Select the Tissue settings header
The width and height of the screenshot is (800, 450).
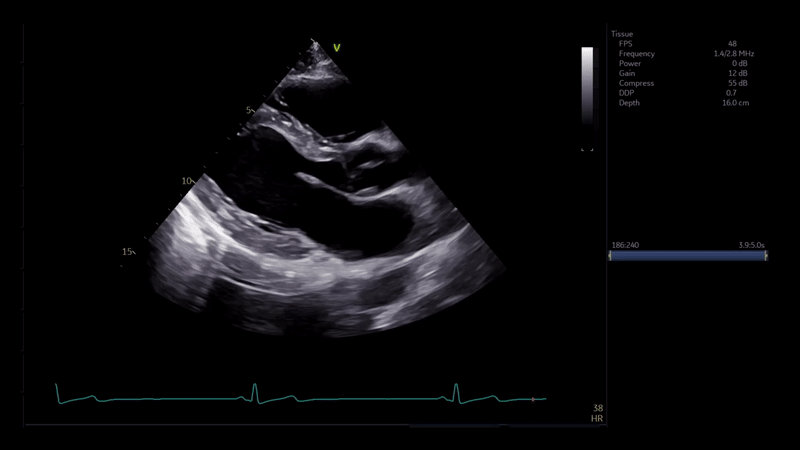[x=622, y=34]
